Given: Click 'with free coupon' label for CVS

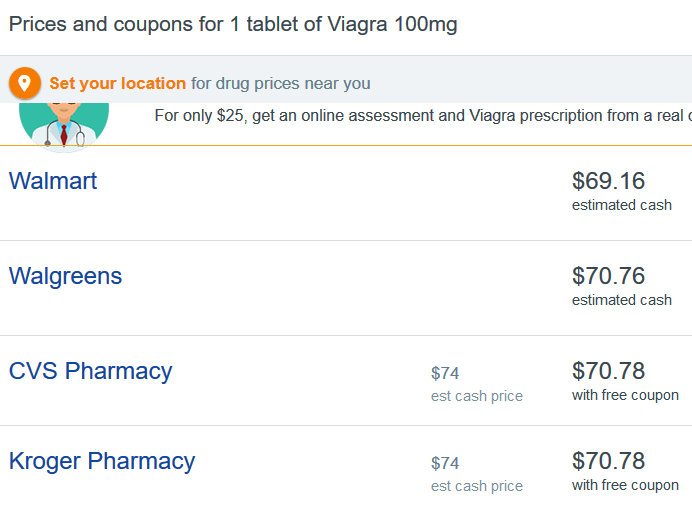Looking at the screenshot, I should pyautogui.click(x=625, y=395).
